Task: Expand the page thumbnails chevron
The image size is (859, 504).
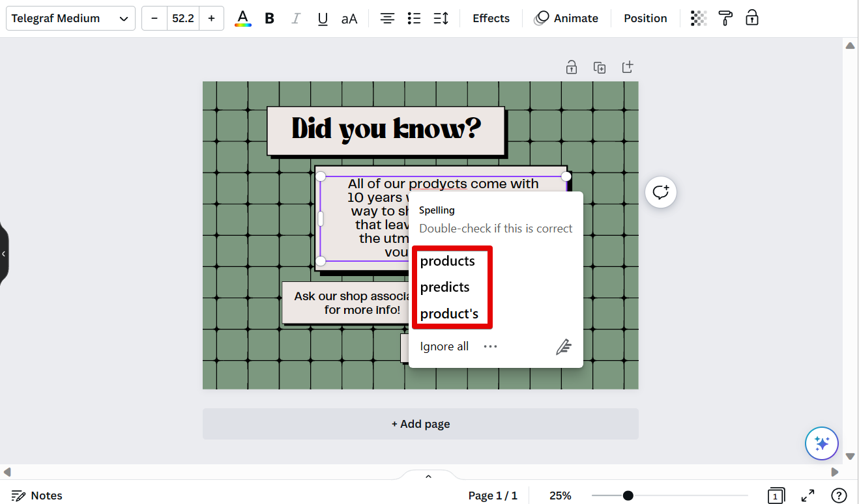Action: point(428,477)
